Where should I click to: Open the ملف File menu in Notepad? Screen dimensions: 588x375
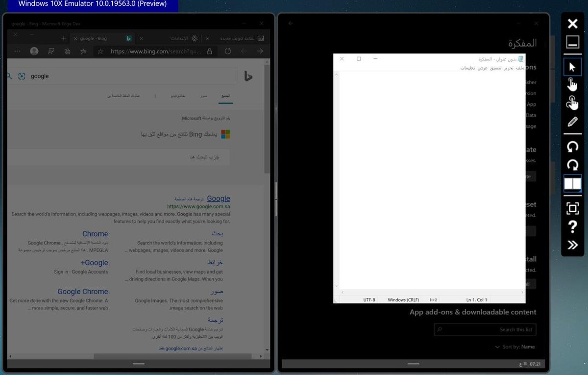[520, 68]
